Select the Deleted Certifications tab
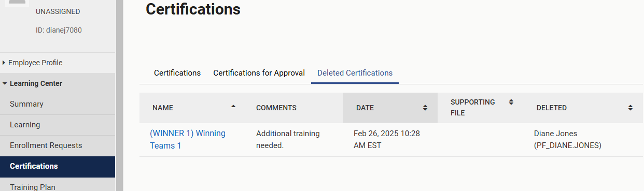 tap(355, 73)
